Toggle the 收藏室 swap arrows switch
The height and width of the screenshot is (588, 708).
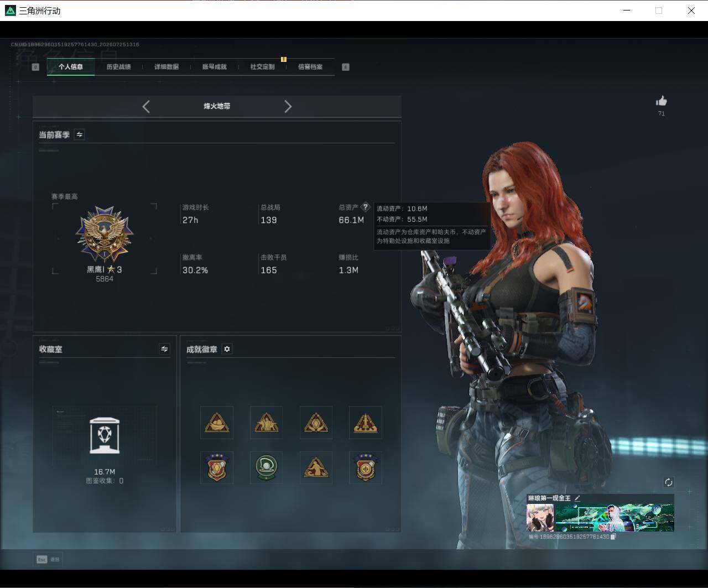[x=164, y=349]
